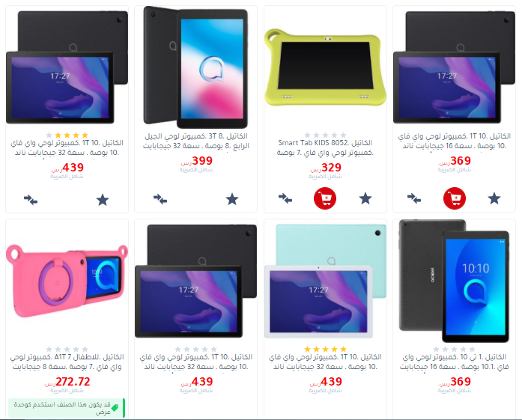Favorite the 399 Alcatel 3T 8 tablet
This screenshot has height=420, width=522.
pyautogui.click(x=232, y=199)
